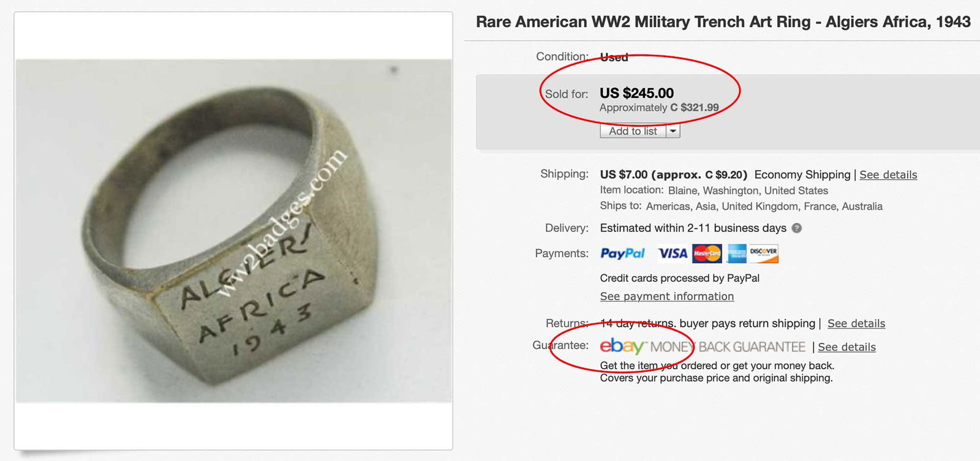Click the Economy Shipping label

click(801, 174)
